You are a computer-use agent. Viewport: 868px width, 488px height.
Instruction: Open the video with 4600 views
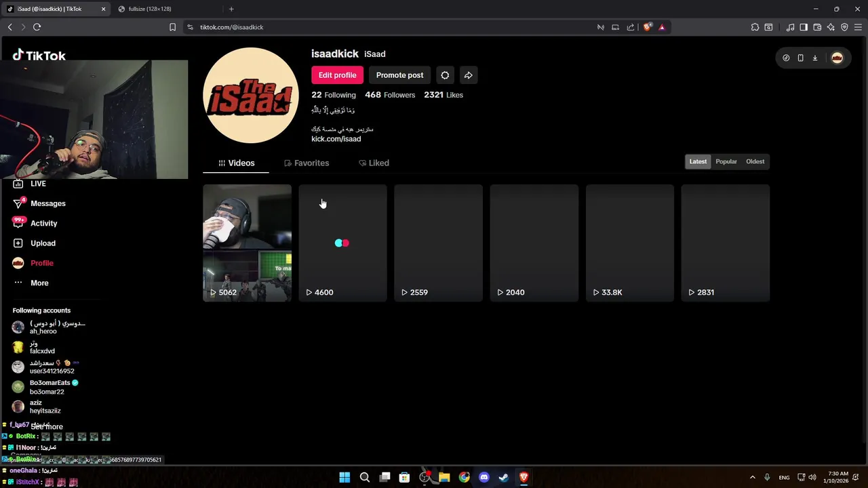coord(342,243)
